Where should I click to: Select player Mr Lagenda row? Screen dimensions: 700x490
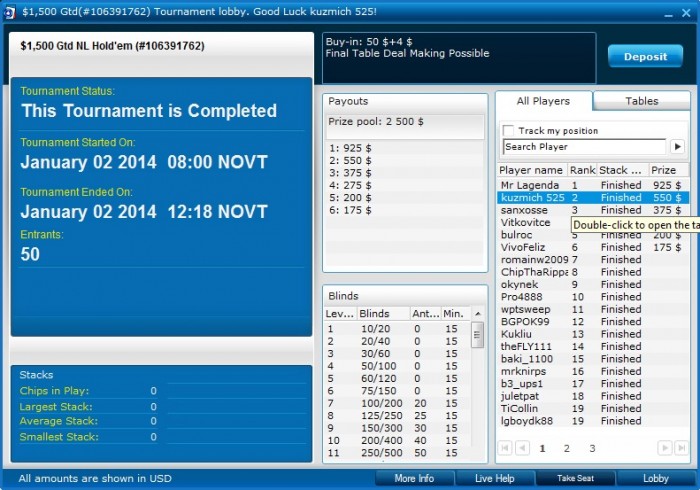click(x=593, y=185)
